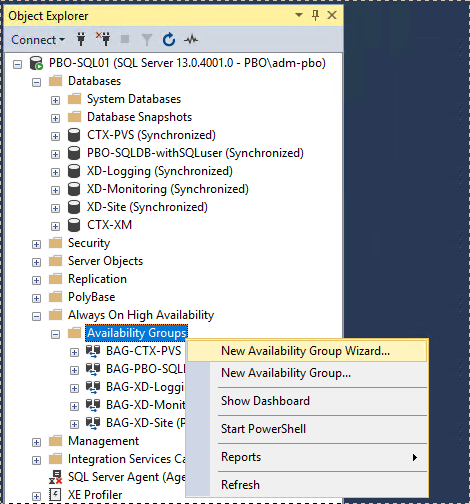Select the Server Objects folder
This screenshot has width=470, height=504.
105,261
